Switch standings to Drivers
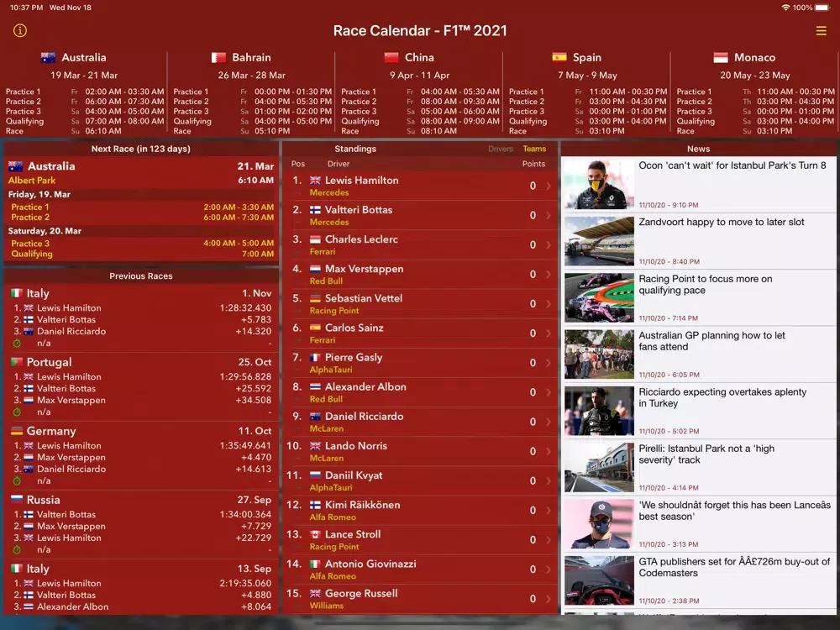This screenshot has height=630, width=840. click(x=501, y=149)
